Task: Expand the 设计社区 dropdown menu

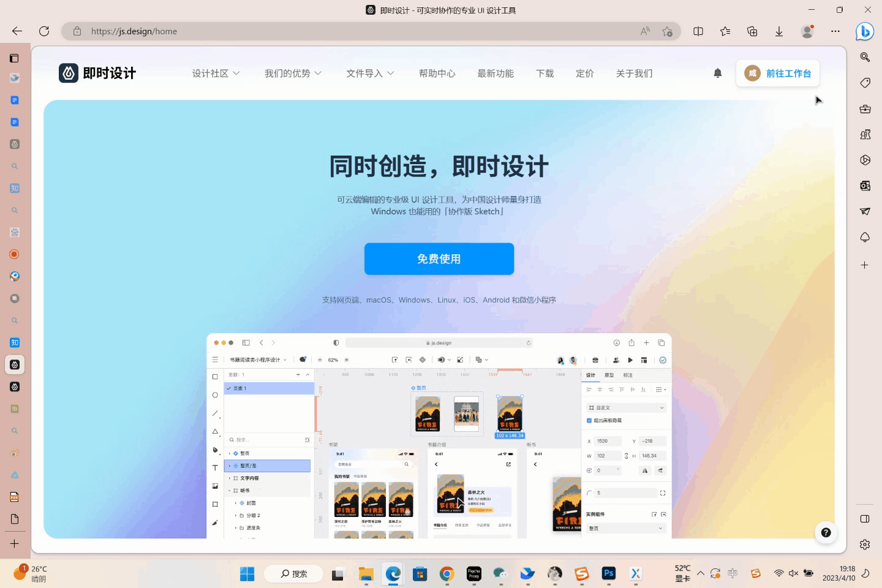Action: pos(216,73)
